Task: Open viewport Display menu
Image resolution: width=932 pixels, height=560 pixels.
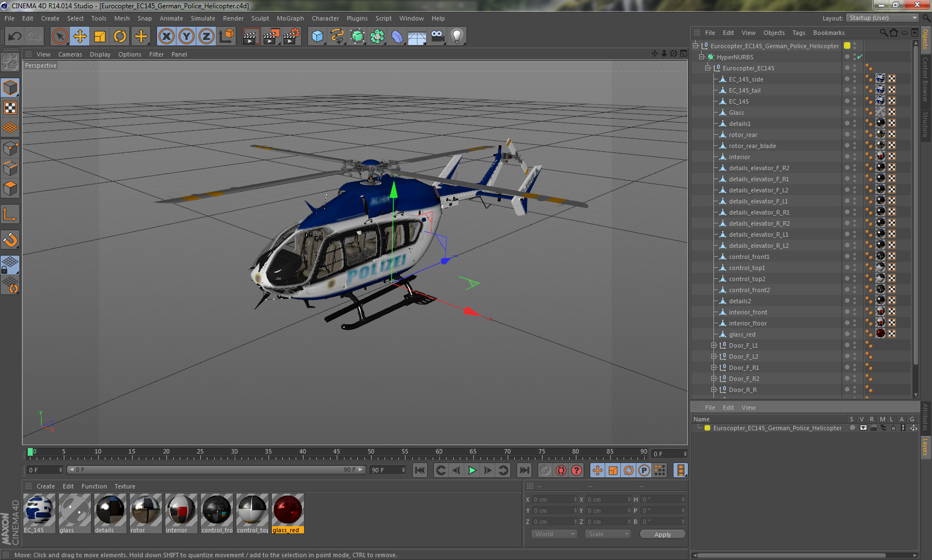Action: click(100, 54)
